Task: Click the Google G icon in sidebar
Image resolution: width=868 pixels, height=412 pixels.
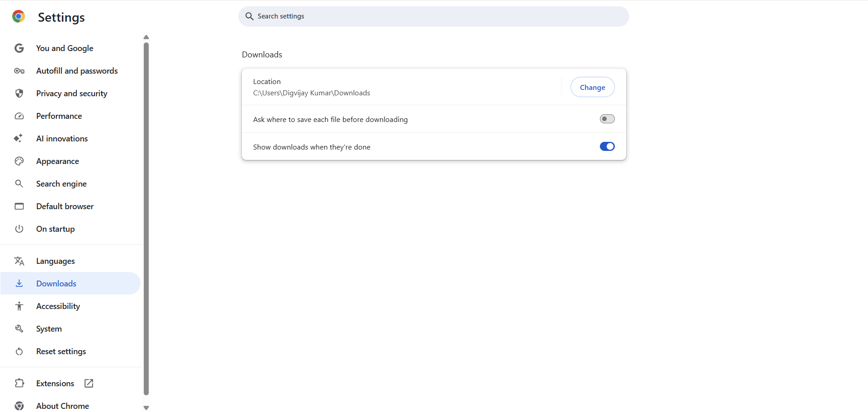Action: [x=19, y=48]
